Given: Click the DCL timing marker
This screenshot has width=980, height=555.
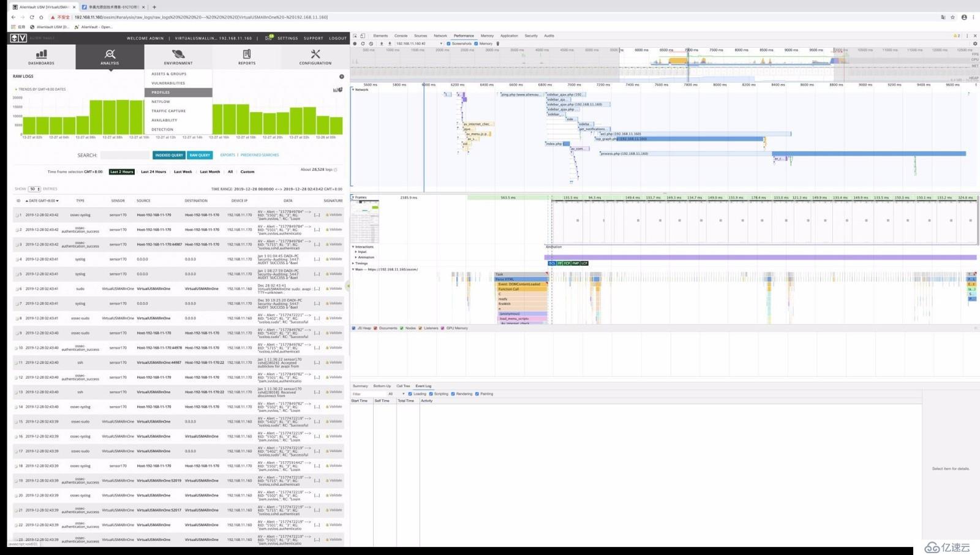Looking at the screenshot, I should point(552,263).
